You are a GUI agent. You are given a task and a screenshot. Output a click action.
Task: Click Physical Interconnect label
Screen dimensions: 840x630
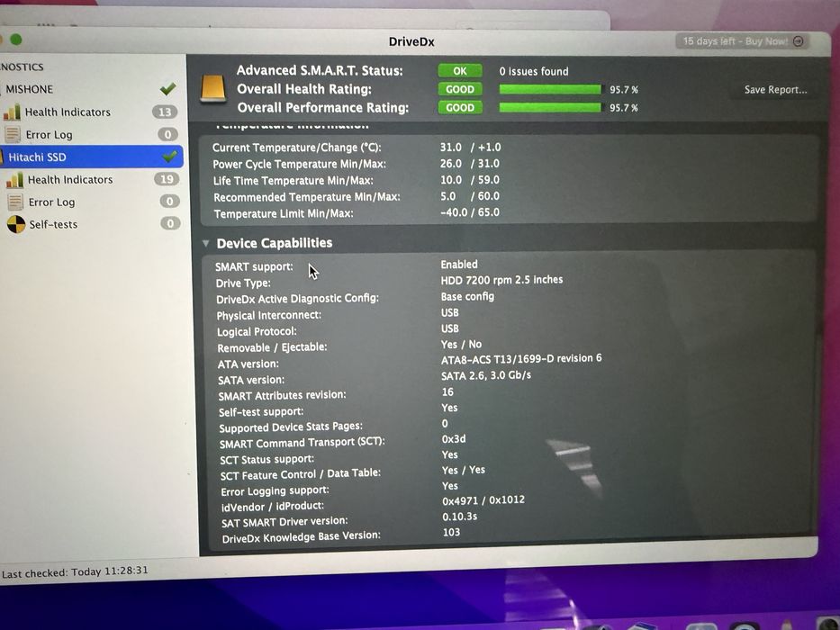(269, 316)
